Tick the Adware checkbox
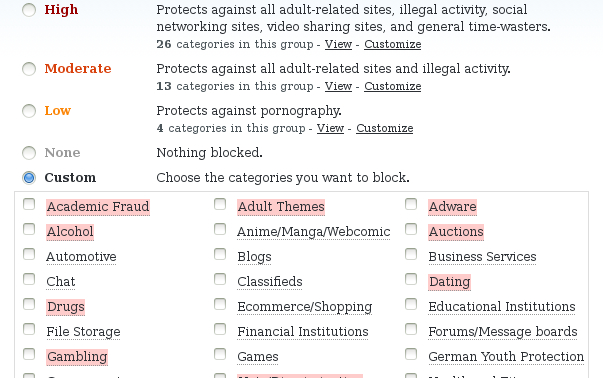The height and width of the screenshot is (378, 603). (x=411, y=204)
